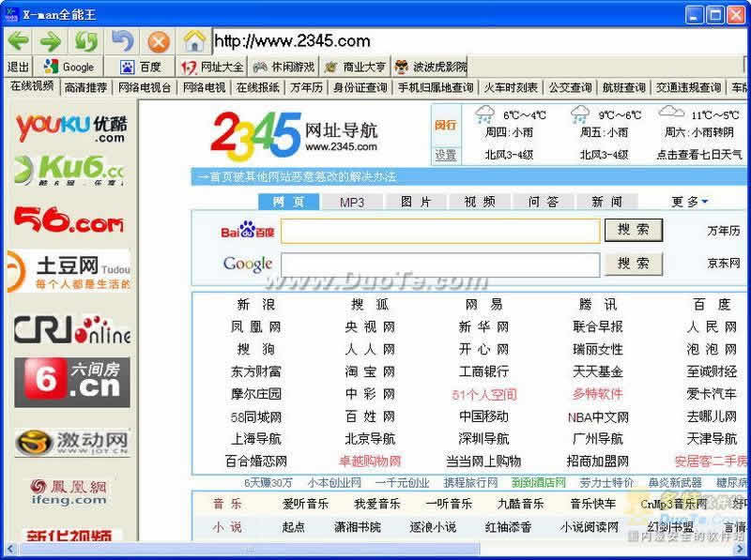The image size is (751, 560).
Task: Click the Google 搜索 button
Action: tap(633, 264)
